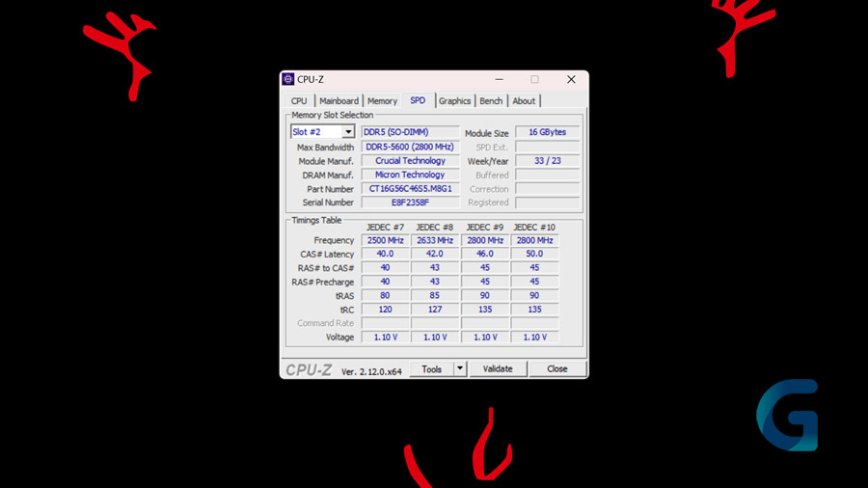The width and height of the screenshot is (868, 488).
Task: Click the CAS# Latency 42.0 cell
Action: point(435,254)
